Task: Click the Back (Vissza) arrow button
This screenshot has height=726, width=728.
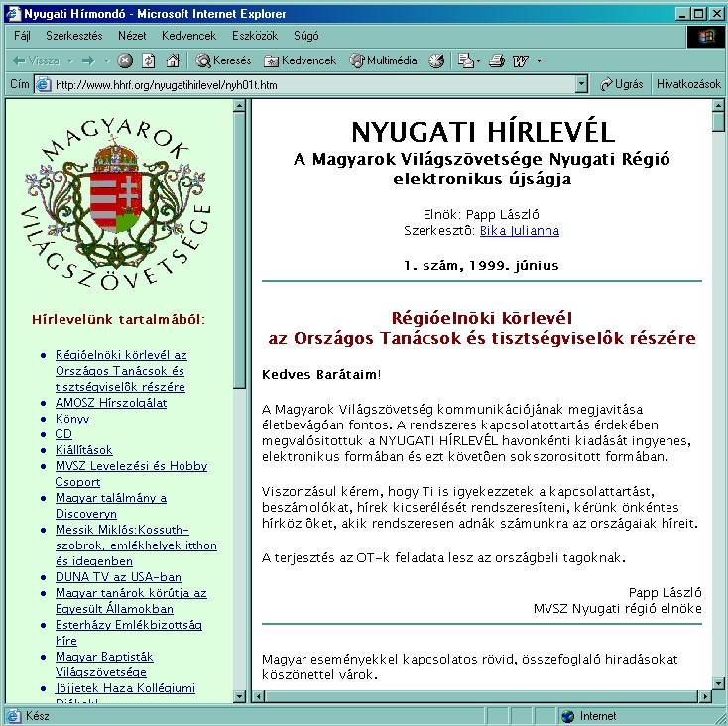Action: point(36,60)
